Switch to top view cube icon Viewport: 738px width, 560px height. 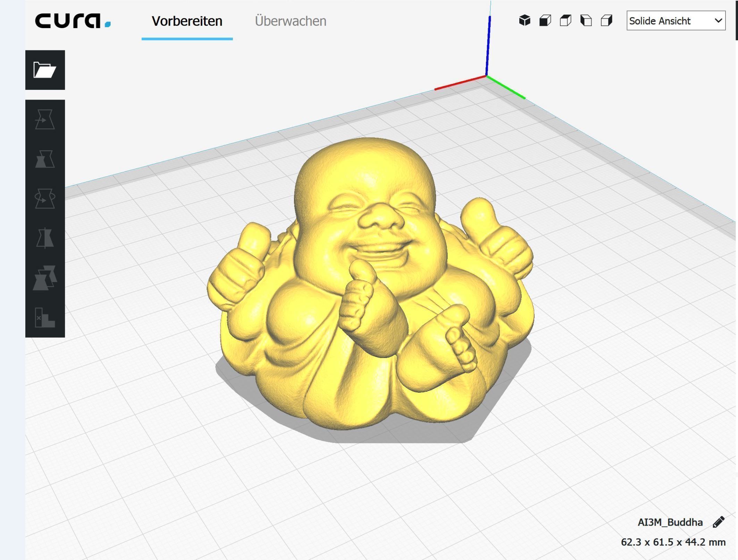pos(565,20)
